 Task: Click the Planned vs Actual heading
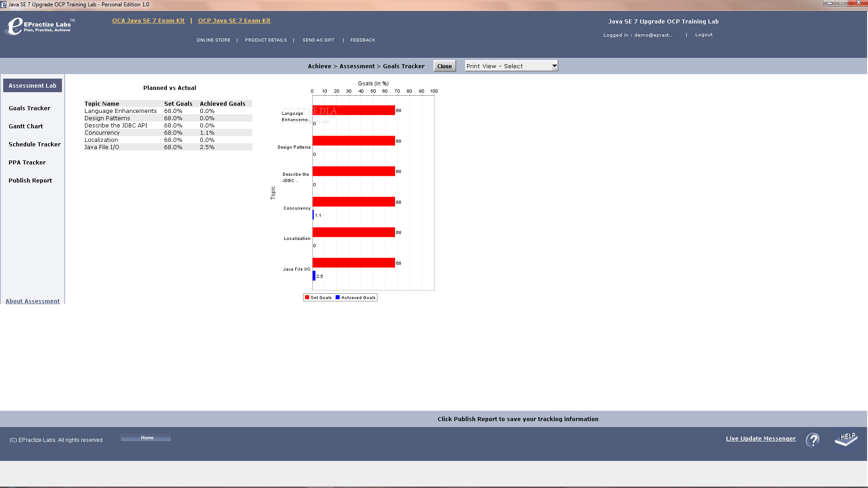pyautogui.click(x=170, y=88)
